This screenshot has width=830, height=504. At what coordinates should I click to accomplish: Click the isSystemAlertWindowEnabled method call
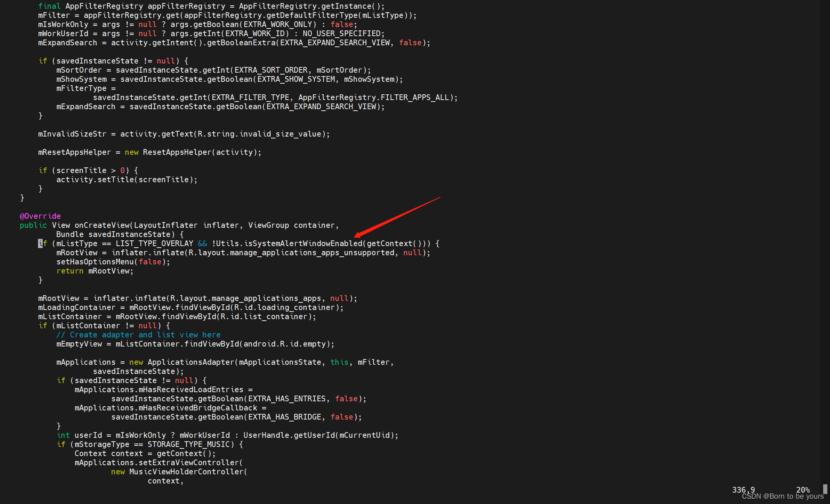click(303, 243)
